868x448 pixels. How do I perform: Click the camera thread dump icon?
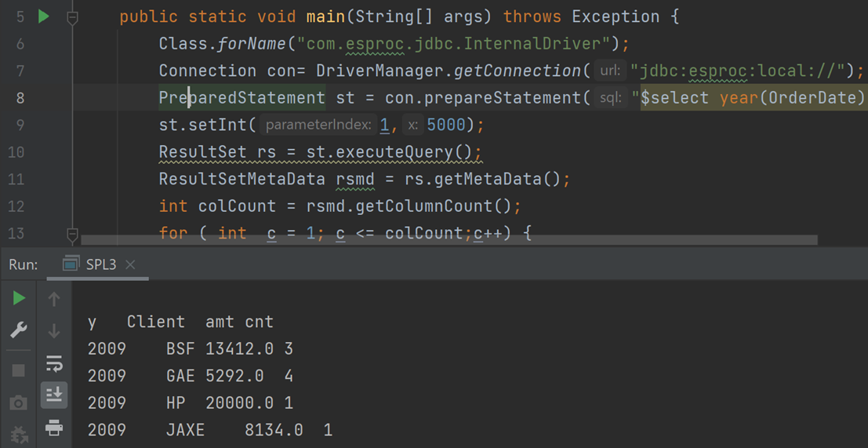click(x=19, y=402)
